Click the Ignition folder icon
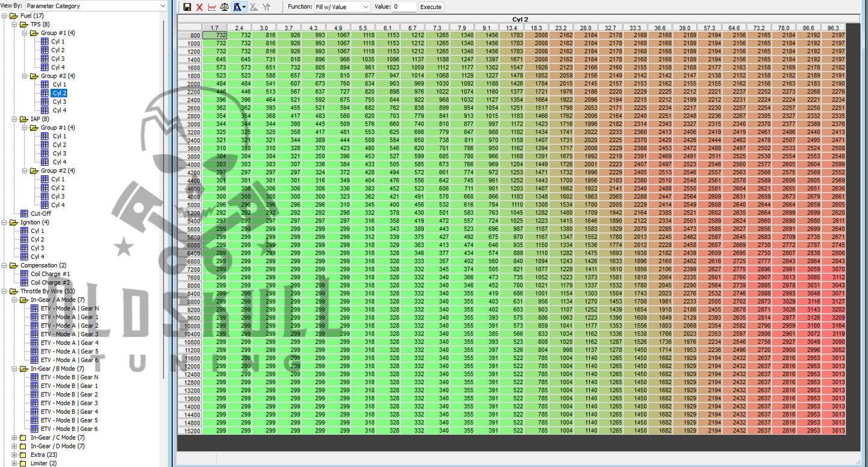 click(14, 222)
